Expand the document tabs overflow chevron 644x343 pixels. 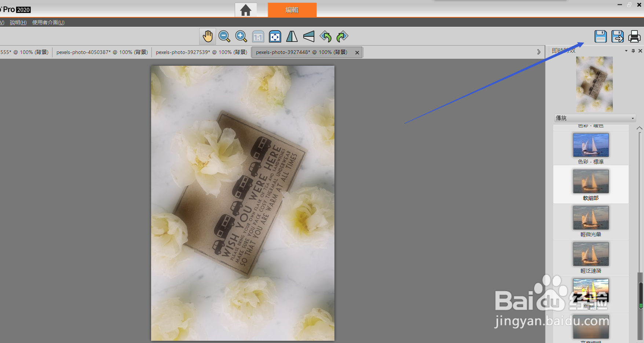(539, 52)
